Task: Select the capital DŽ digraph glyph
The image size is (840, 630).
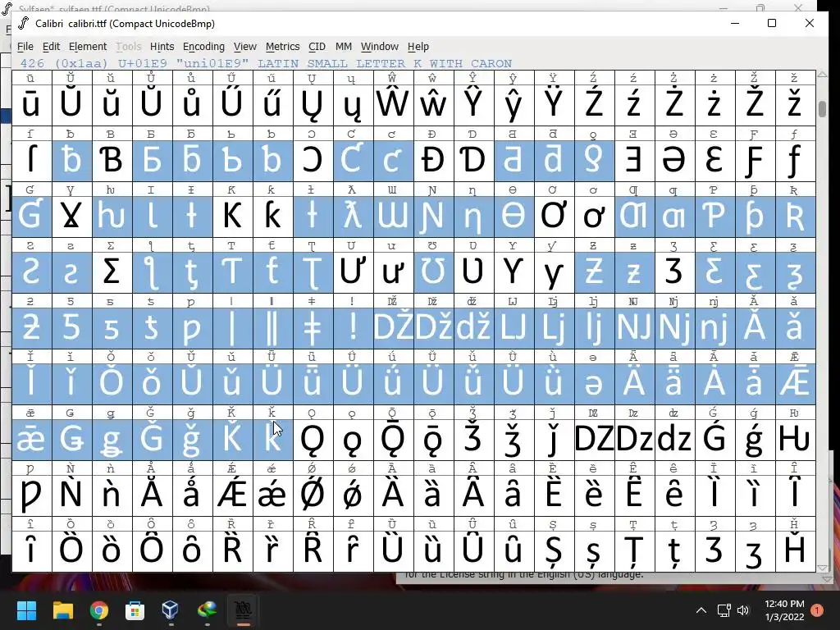Action: (x=393, y=328)
